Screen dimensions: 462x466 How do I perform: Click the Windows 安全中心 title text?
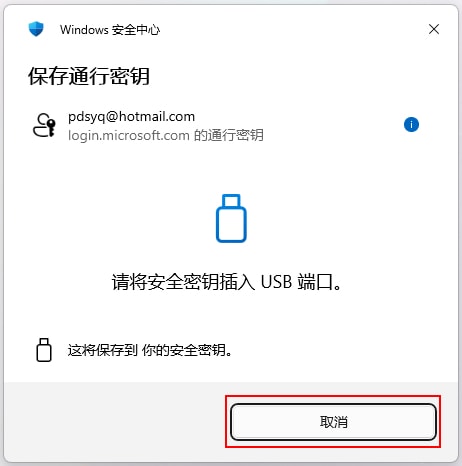(110, 30)
